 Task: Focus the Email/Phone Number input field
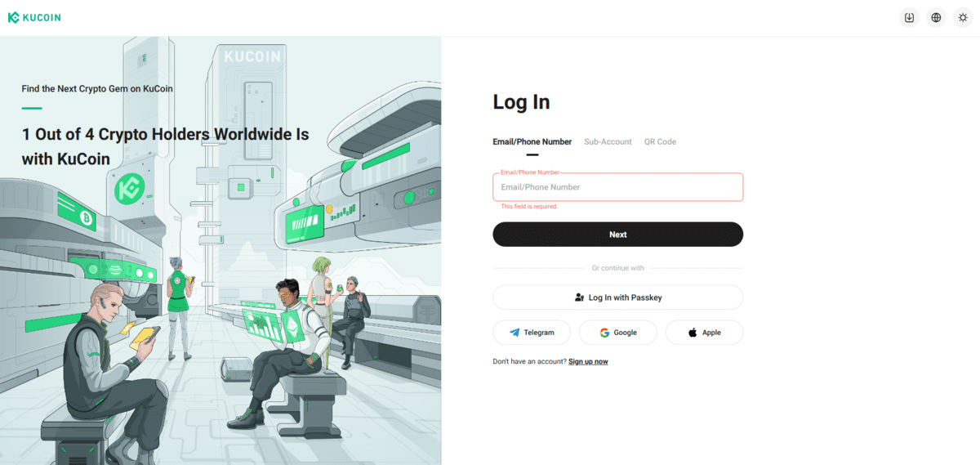coord(617,187)
